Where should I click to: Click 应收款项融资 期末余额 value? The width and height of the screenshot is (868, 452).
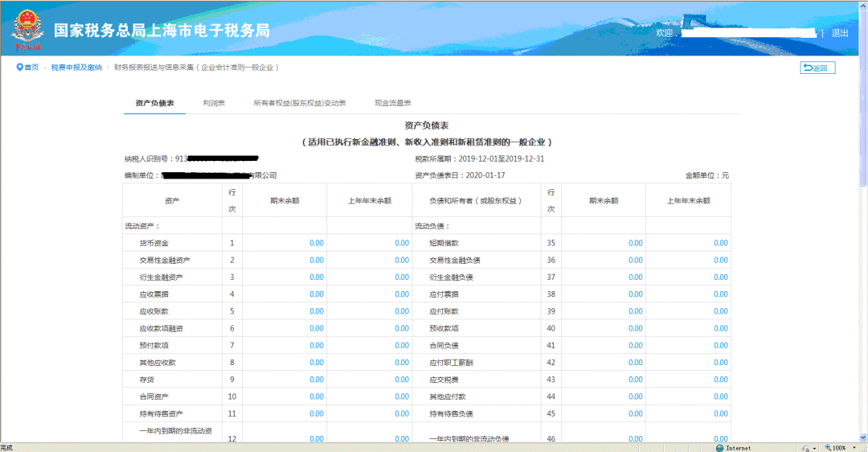tap(317, 328)
